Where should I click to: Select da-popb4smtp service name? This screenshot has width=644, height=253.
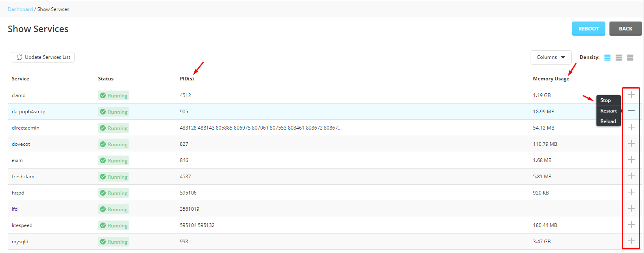[28, 112]
